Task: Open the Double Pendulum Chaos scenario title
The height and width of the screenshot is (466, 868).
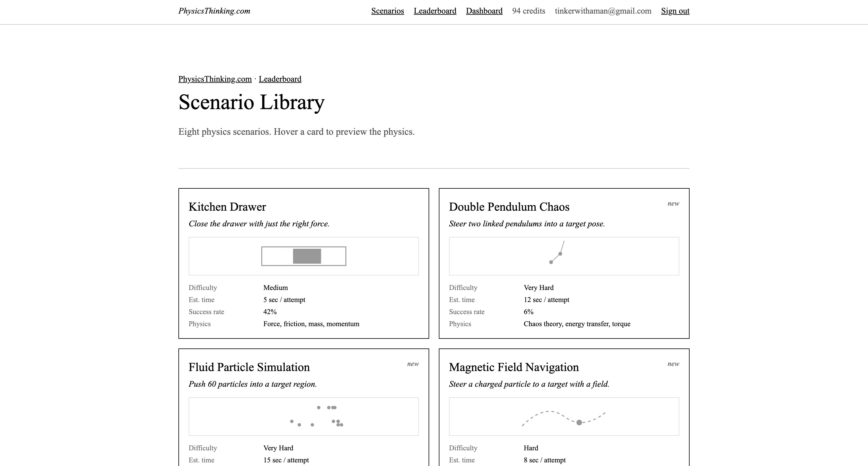Action: 509,206
